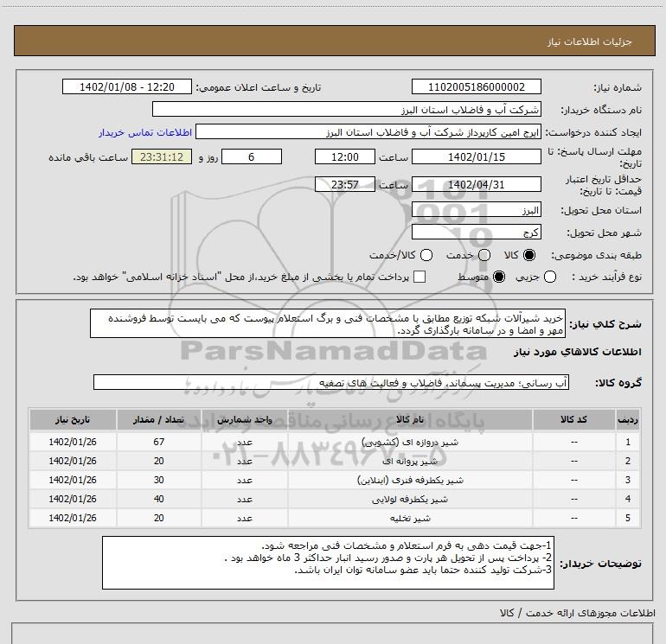Click date 1402/01/26 for شیر تخلیه row
This screenshot has width=666, height=644.
click(73, 519)
